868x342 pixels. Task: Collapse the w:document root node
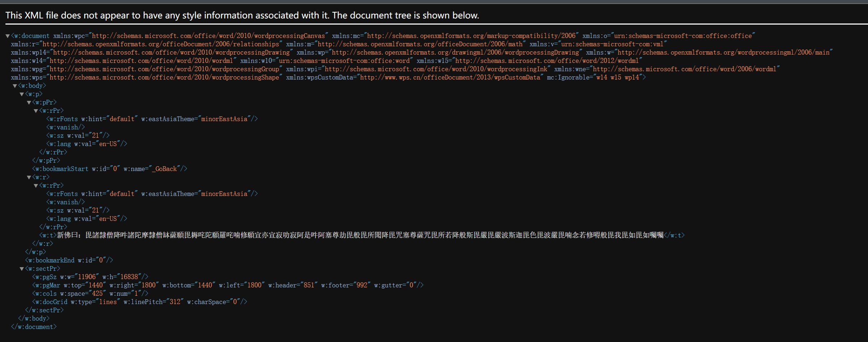[x=8, y=36]
